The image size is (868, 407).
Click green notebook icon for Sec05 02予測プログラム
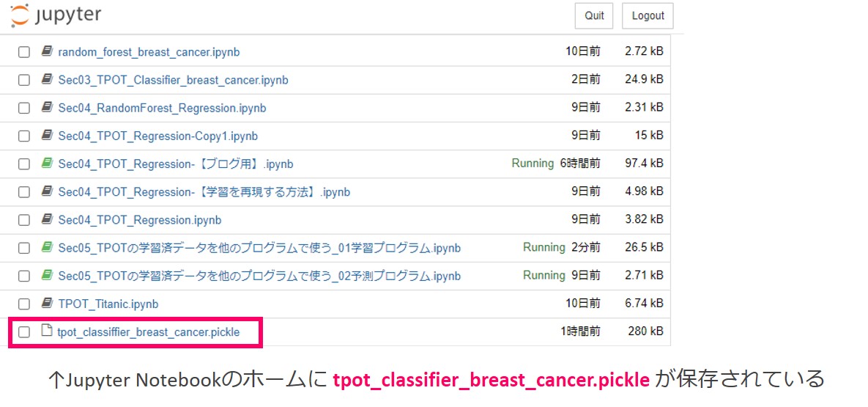point(47,276)
